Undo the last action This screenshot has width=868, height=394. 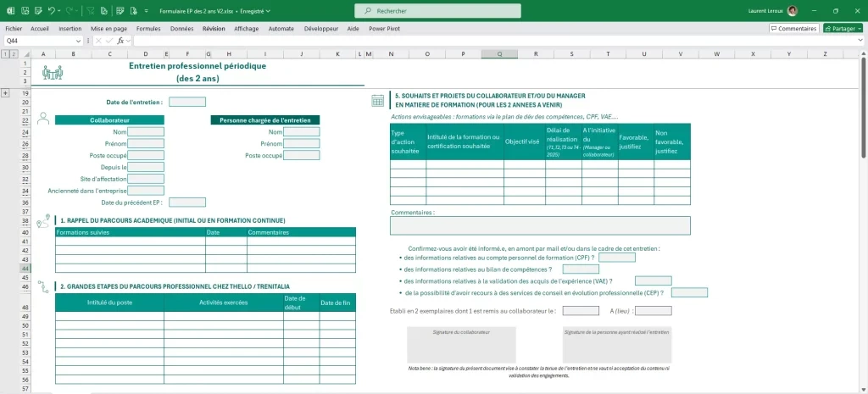point(51,10)
